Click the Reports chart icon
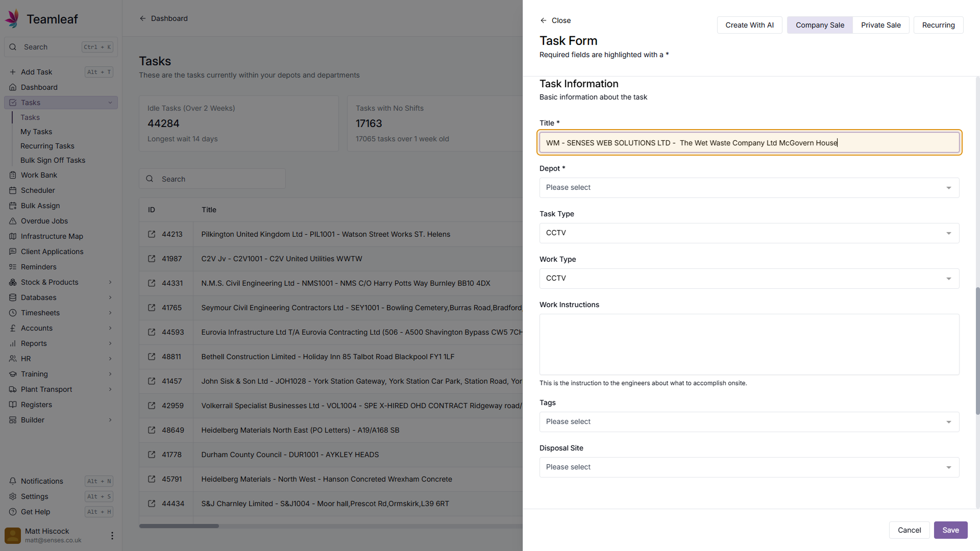This screenshot has height=551, width=980. [13, 343]
